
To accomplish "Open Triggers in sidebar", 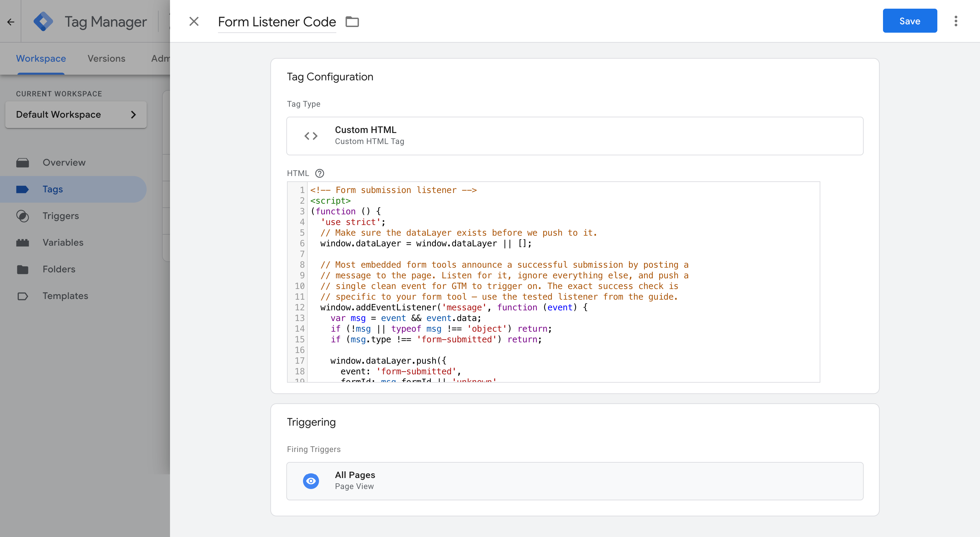I will (x=61, y=216).
